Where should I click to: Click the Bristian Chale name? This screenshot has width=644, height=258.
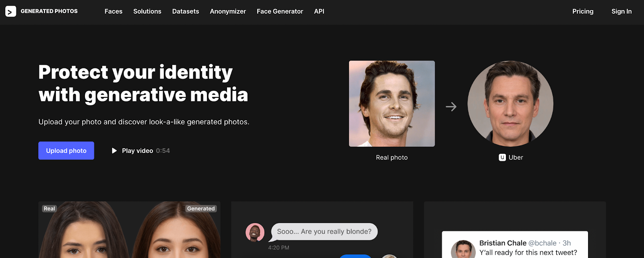pos(503,243)
